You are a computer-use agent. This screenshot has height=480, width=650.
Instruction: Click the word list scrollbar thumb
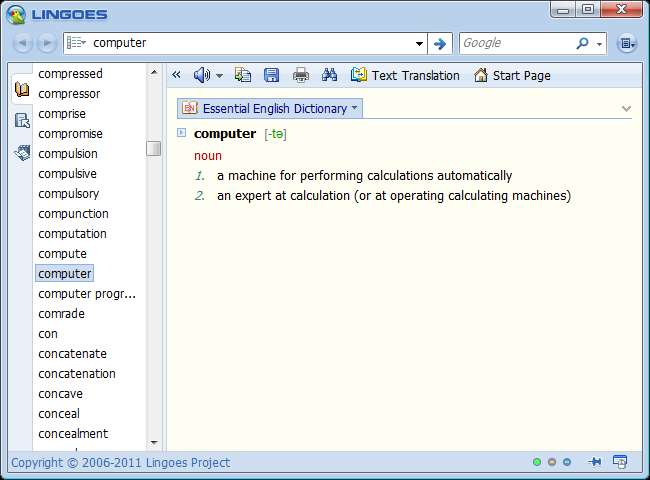(153, 148)
